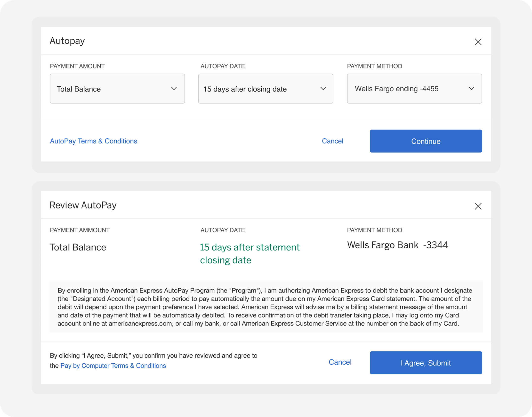The height and width of the screenshot is (417, 532).
Task: Click the AUTOPAY DATE label in review dialog
Action: 223,230
